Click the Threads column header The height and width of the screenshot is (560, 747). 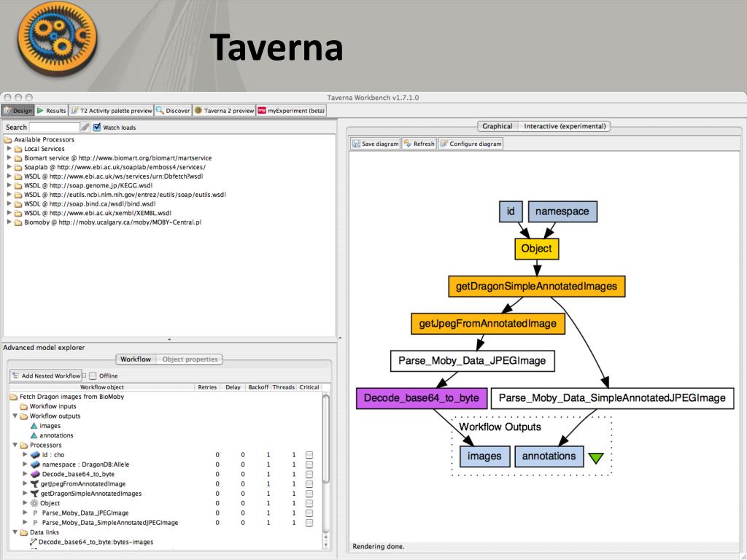click(284, 387)
